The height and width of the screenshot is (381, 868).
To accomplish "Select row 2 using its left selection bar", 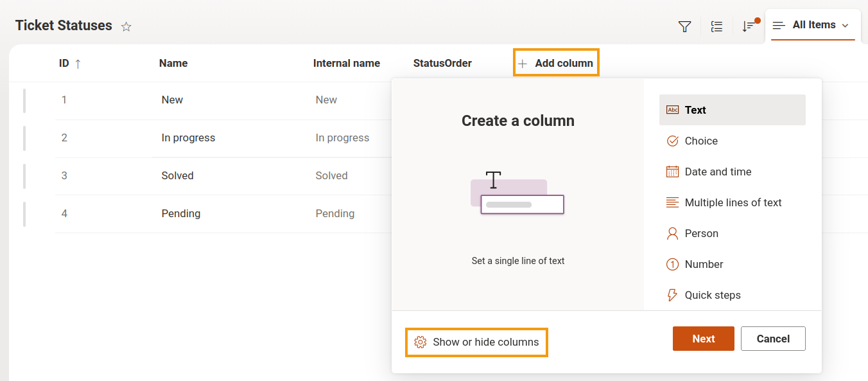I will point(24,138).
